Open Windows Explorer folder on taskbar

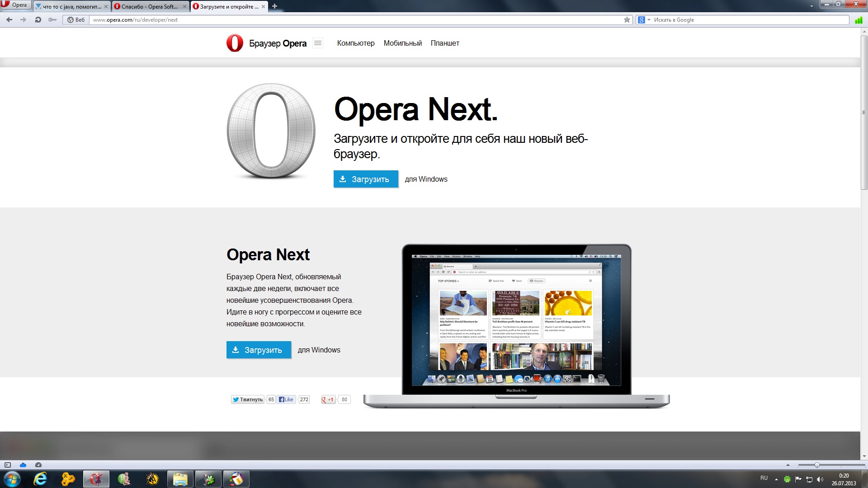click(x=180, y=479)
